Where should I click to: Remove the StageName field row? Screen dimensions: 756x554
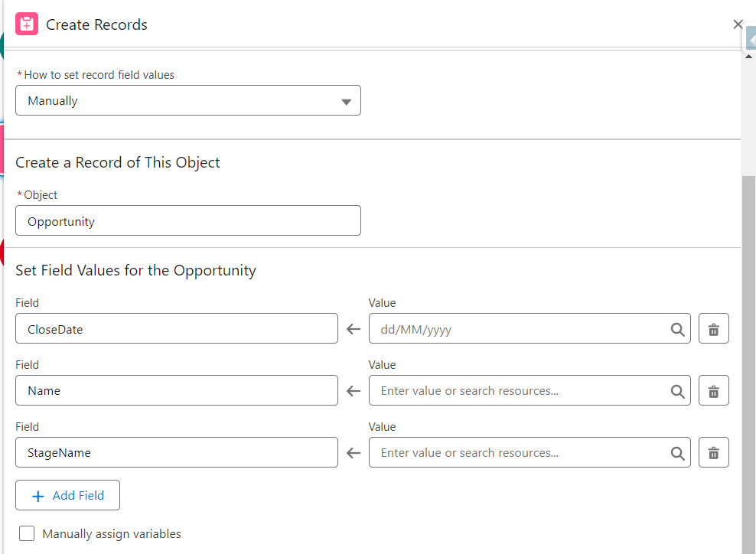[x=713, y=453]
